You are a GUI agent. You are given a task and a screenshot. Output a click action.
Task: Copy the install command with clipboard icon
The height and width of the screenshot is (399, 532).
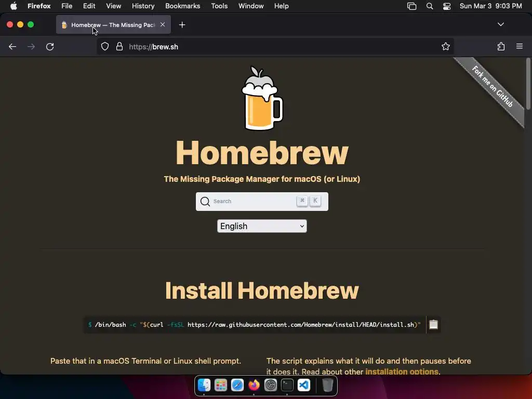pyautogui.click(x=433, y=324)
